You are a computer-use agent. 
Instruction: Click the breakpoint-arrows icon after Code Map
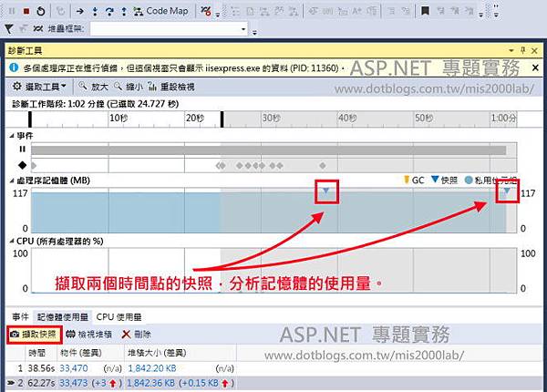[x=206, y=12]
